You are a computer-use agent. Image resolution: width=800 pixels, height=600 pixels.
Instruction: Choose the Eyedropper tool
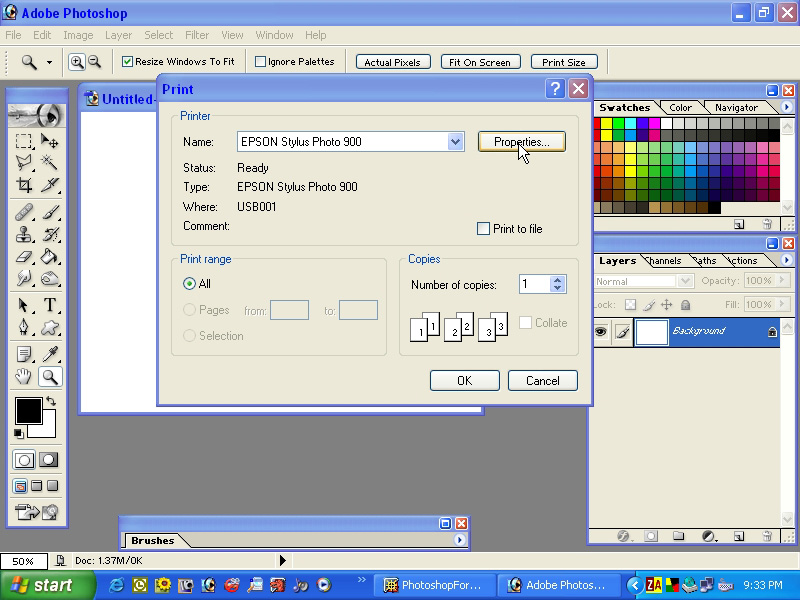coord(49,352)
